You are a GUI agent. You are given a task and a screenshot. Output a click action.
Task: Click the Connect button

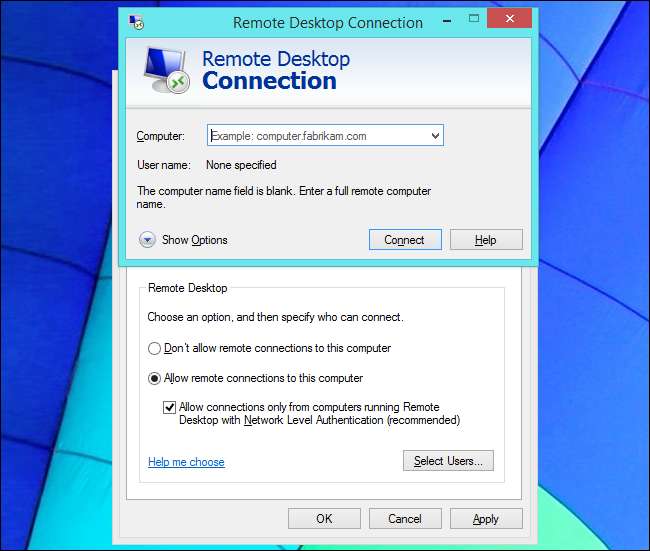pos(405,240)
